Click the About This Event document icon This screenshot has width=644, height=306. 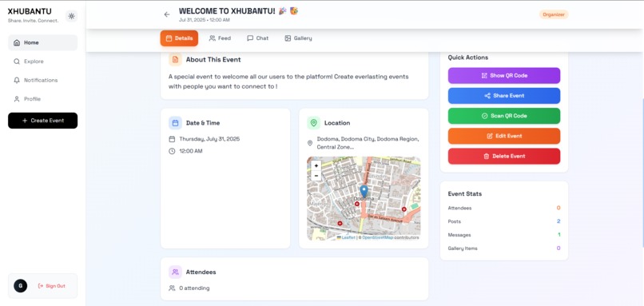click(x=175, y=60)
